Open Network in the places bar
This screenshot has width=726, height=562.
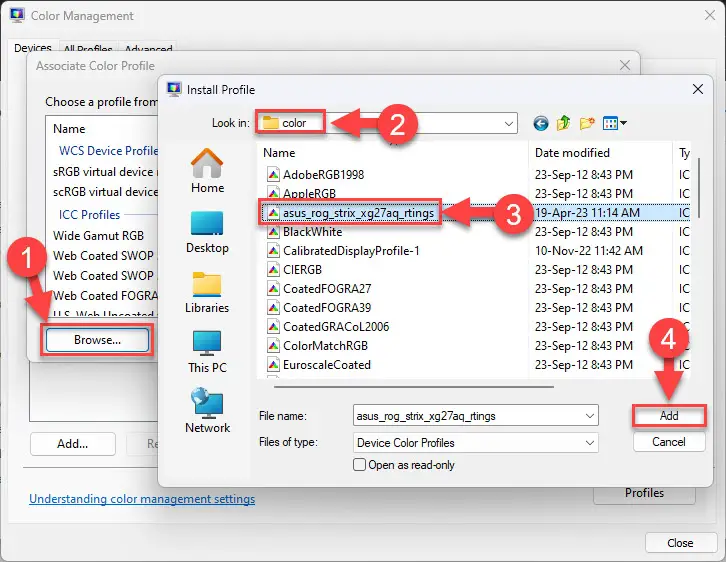pyautogui.click(x=207, y=411)
